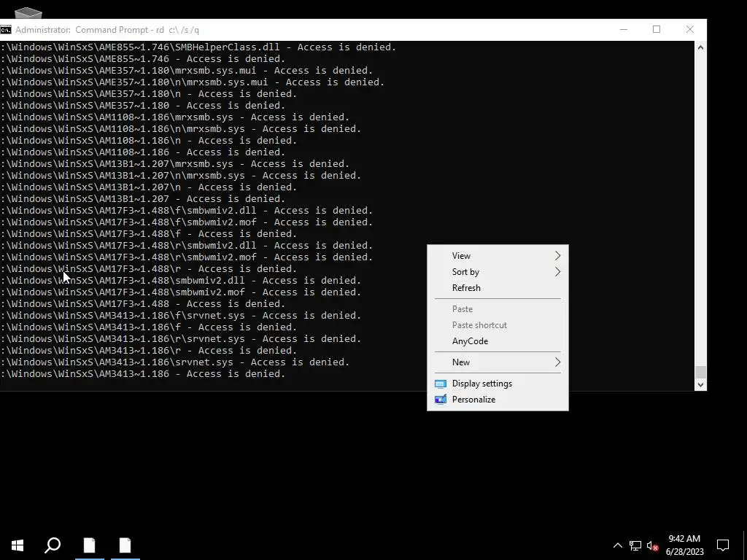Viewport: 747px width, 560px height.
Task: Click line AM13B1~1.207\mrxsmb.sys
Action: tap(175, 164)
